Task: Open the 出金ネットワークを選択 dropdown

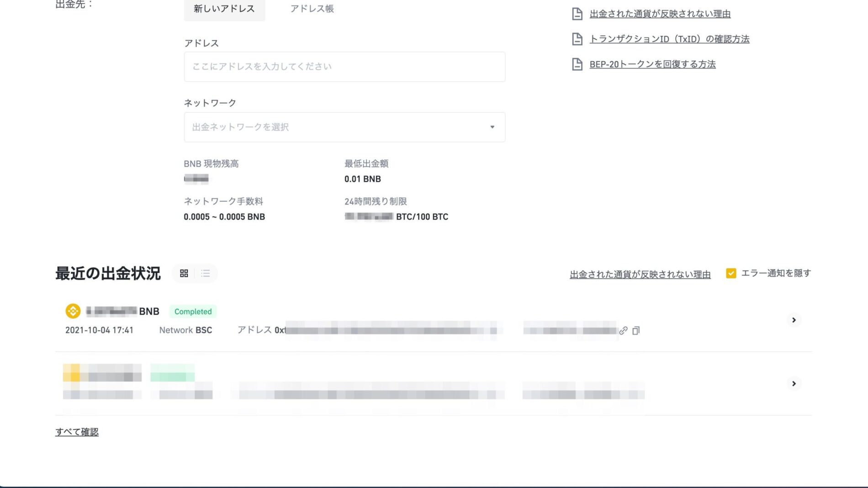Action: [x=344, y=127]
